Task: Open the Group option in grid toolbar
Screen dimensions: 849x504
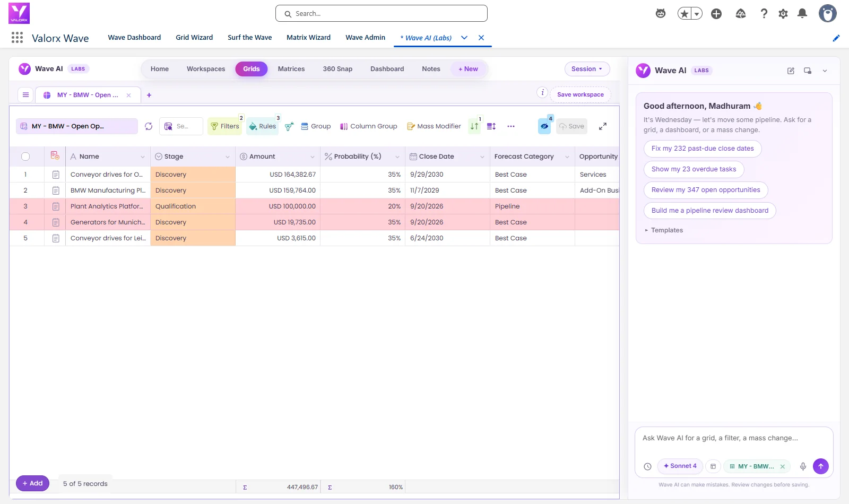Action: [x=316, y=126]
